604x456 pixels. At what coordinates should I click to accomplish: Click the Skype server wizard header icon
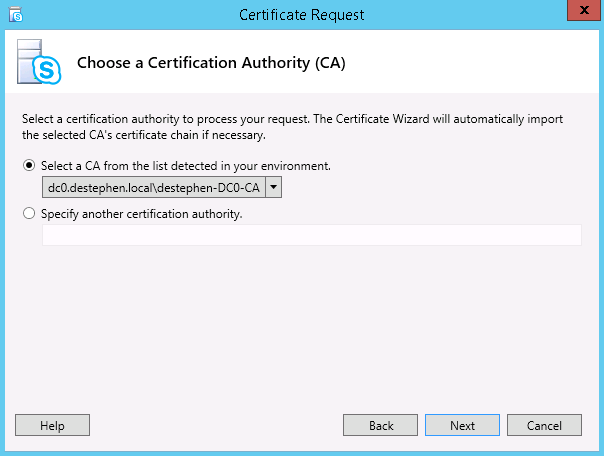point(39,62)
